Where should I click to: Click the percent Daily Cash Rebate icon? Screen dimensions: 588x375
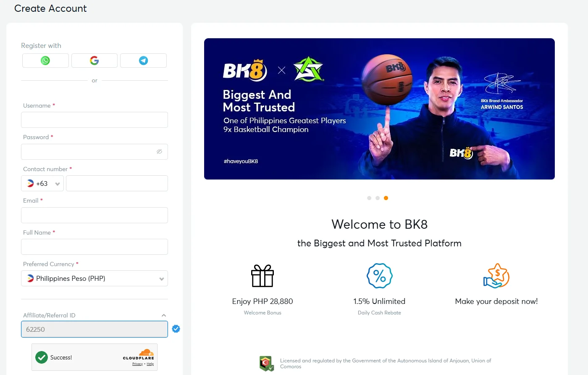[379, 276]
